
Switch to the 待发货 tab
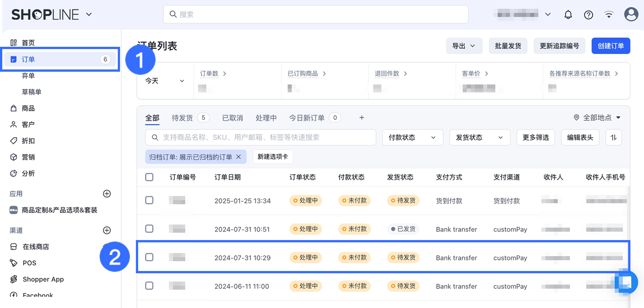[x=182, y=118]
